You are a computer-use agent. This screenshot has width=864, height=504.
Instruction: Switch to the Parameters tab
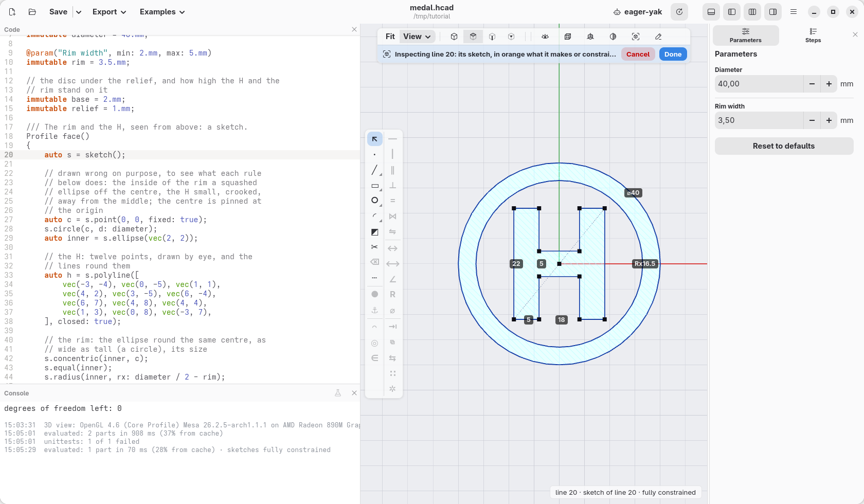click(745, 35)
